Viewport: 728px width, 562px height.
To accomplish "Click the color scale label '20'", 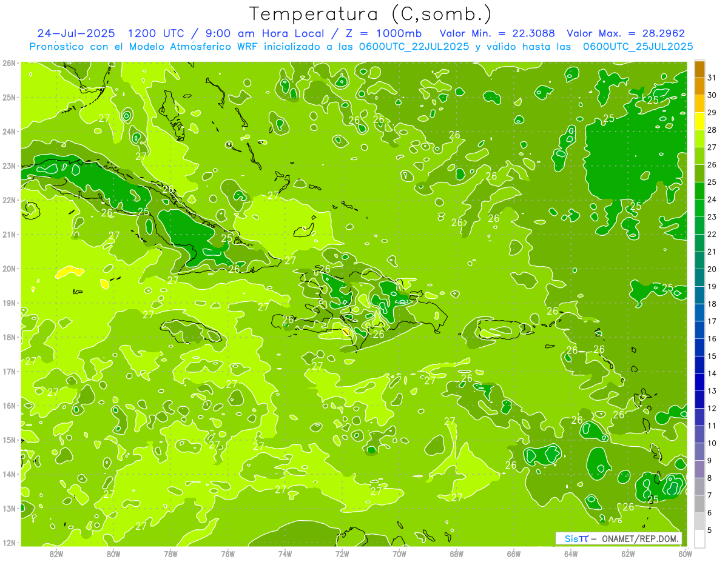I will (x=712, y=269).
